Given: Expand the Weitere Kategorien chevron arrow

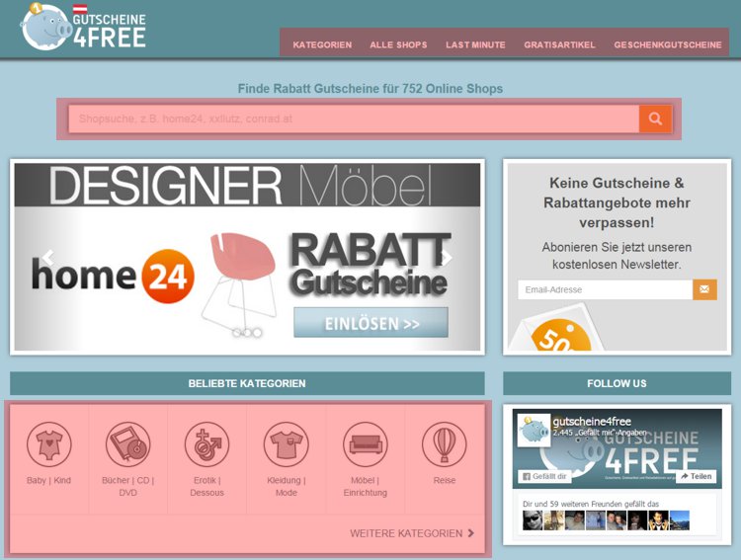Looking at the screenshot, I should (470, 533).
